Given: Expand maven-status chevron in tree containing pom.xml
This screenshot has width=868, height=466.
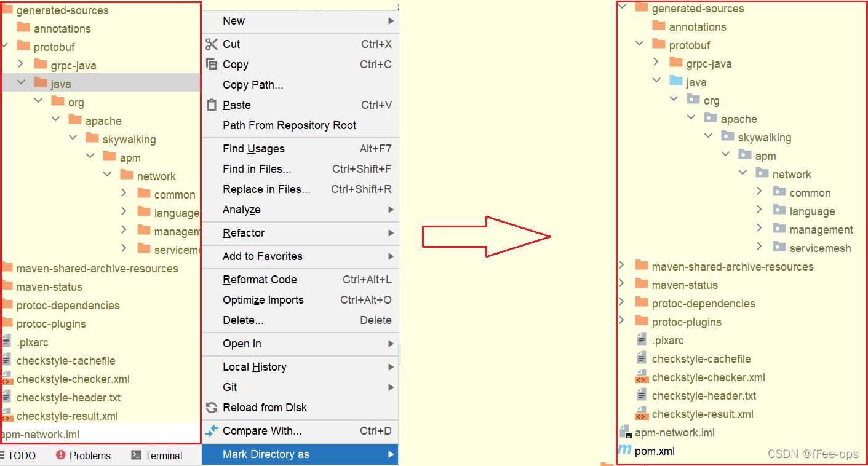Looking at the screenshot, I should tap(622, 283).
